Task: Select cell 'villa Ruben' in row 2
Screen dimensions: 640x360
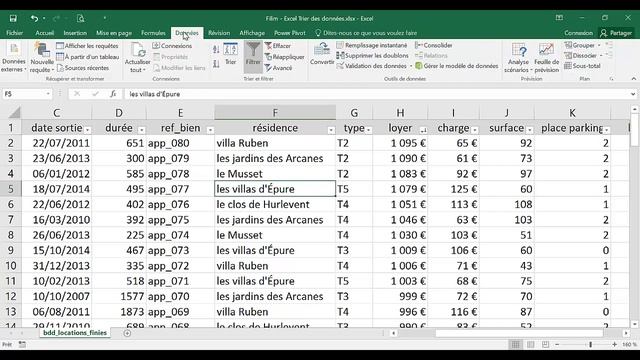Action: [275, 143]
